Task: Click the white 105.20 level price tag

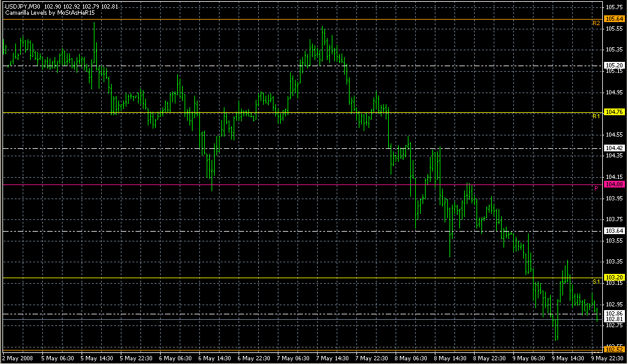Action: (614, 65)
